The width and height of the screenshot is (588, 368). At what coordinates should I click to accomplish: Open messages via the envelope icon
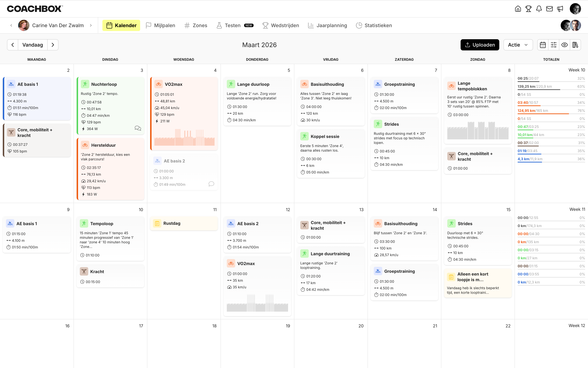pos(549,9)
